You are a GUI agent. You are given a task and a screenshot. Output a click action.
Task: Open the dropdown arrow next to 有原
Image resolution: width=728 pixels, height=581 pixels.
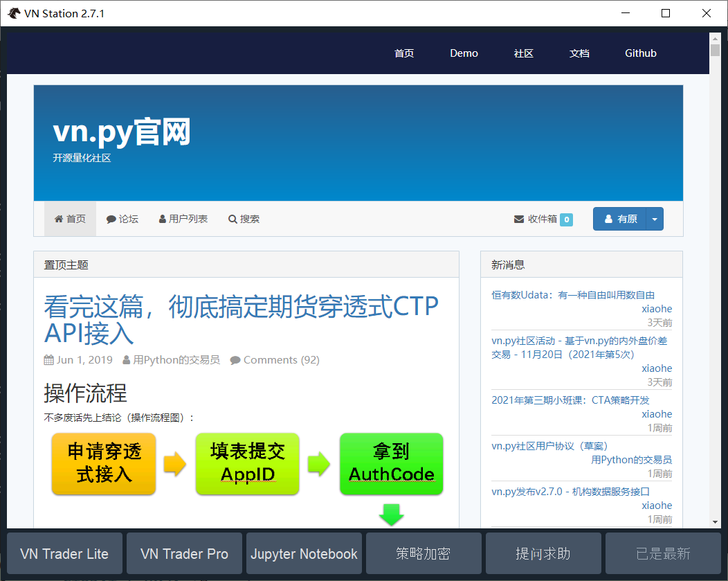pyautogui.click(x=655, y=218)
